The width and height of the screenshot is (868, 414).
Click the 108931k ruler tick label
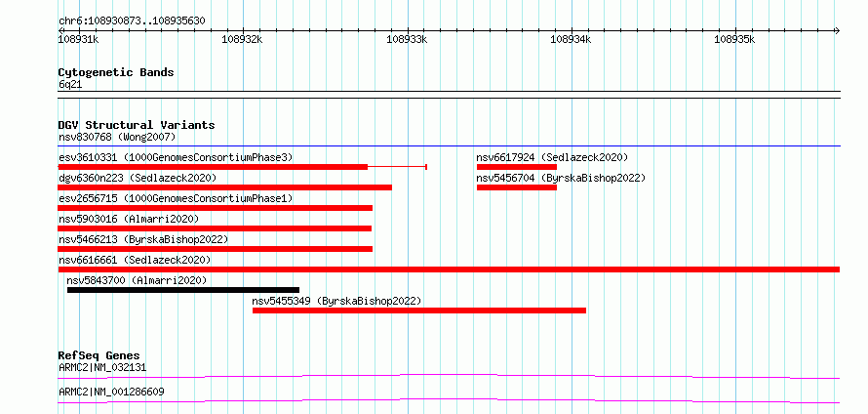click(78, 39)
